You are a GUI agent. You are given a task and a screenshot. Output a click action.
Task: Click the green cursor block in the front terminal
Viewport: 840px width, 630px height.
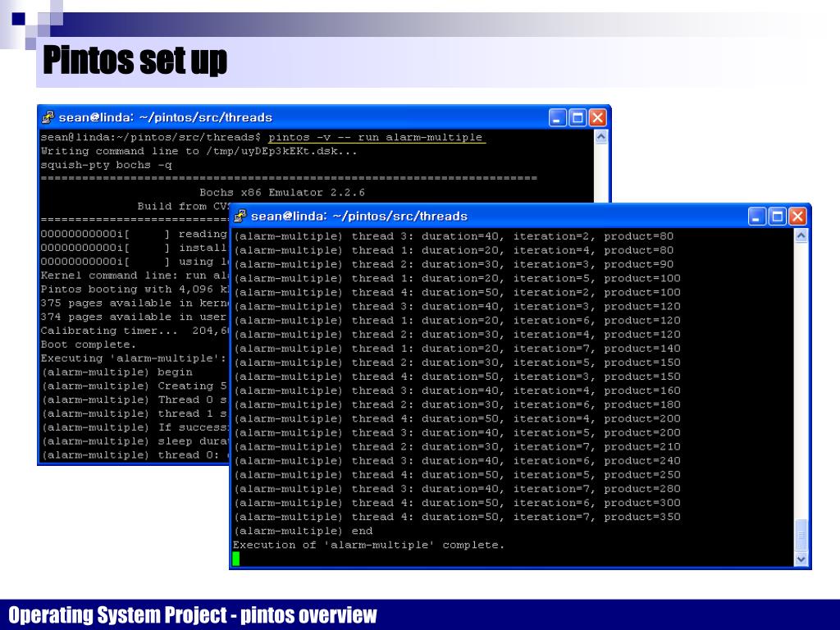click(x=236, y=559)
